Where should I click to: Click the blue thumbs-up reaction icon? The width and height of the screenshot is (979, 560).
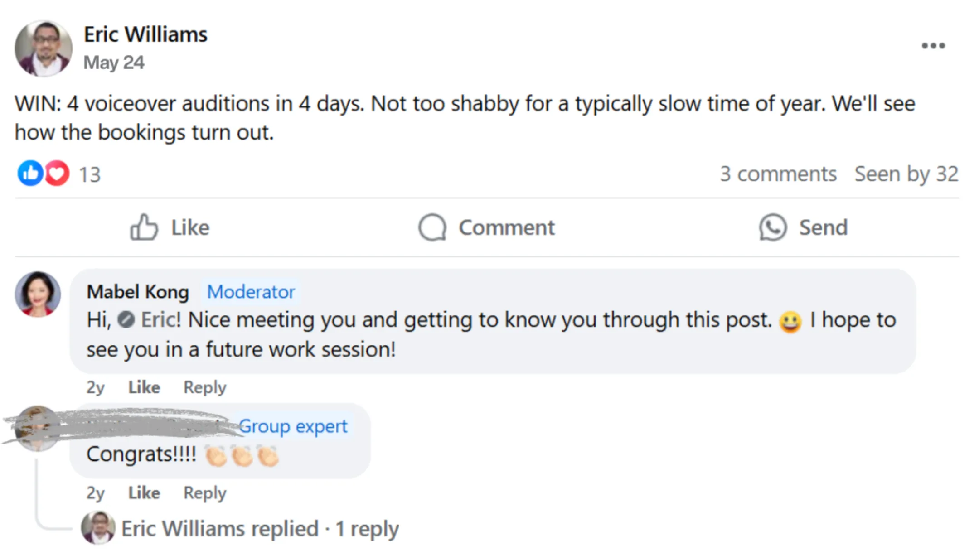coord(30,174)
